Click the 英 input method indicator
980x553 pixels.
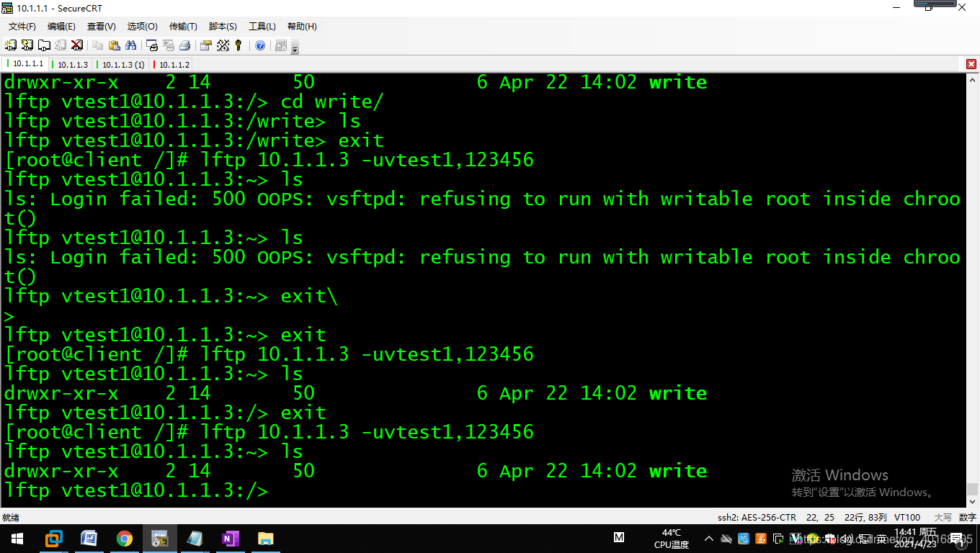(x=882, y=539)
